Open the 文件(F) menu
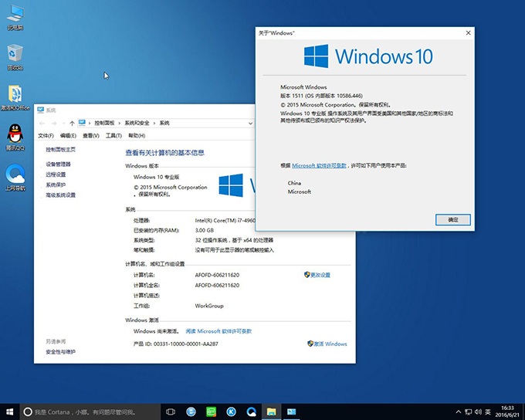This screenshot has width=525, height=420. click(x=46, y=136)
